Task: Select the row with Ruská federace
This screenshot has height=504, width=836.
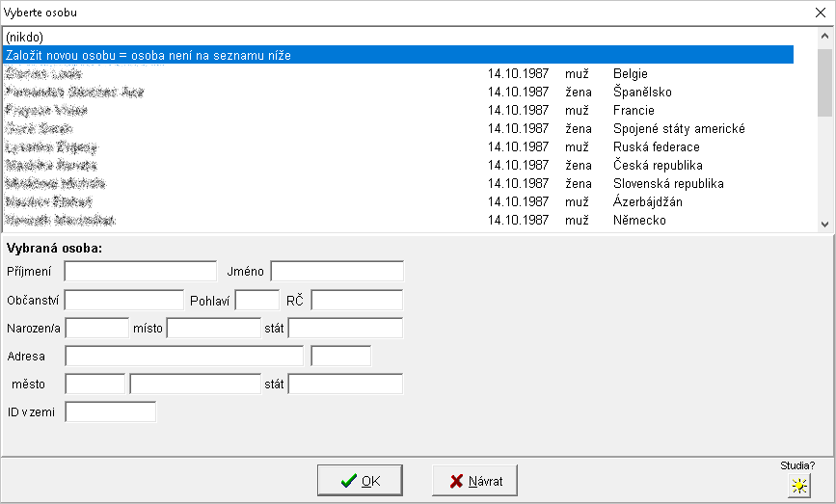Action: [386, 147]
